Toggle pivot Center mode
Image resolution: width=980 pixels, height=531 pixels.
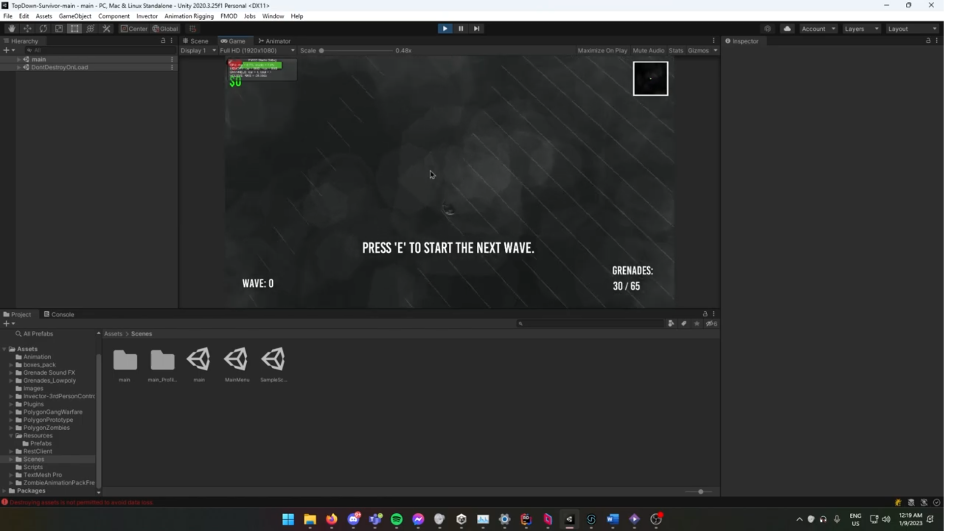click(x=134, y=29)
